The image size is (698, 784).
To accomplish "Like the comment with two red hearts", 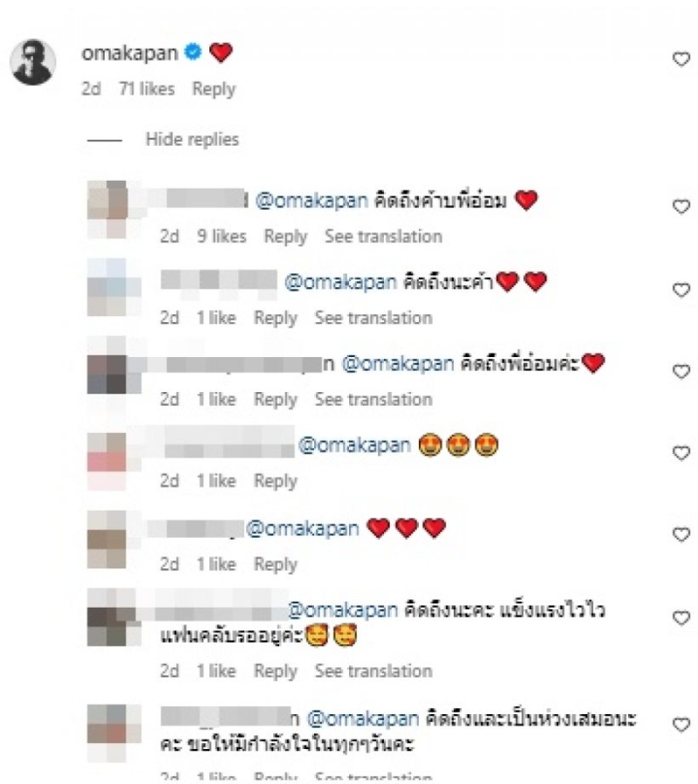I will tap(681, 290).
